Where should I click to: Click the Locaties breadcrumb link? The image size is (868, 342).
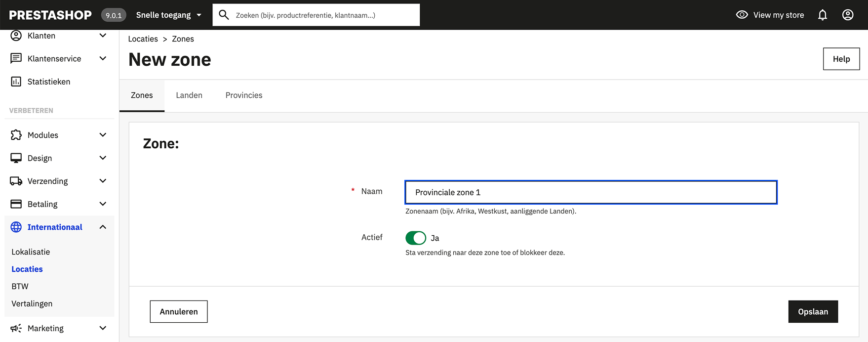(x=143, y=39)
